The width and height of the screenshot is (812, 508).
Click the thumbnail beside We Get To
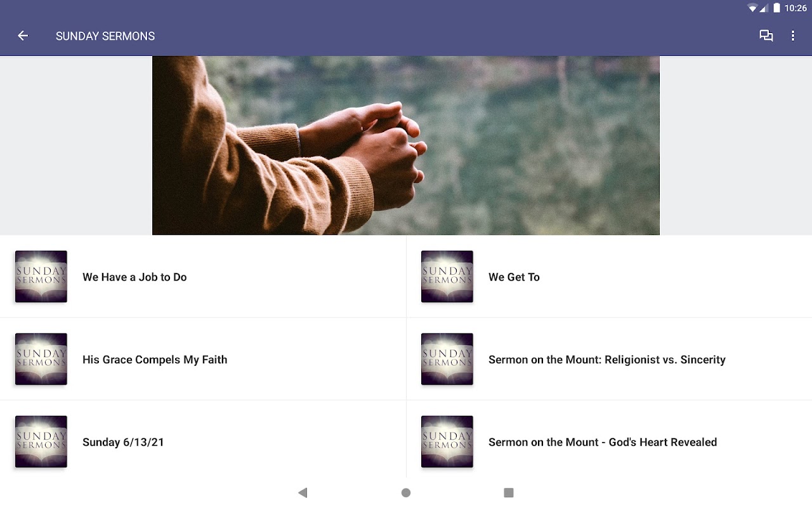click(447, 277)
